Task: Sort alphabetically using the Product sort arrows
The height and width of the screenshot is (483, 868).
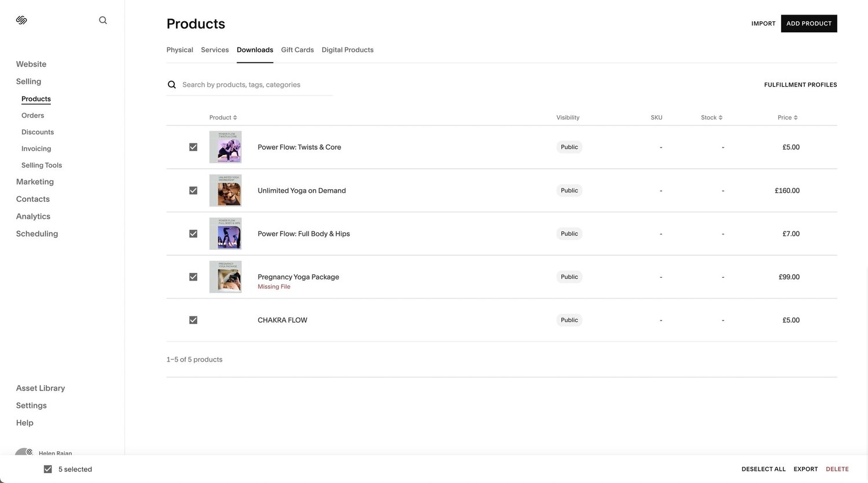Action: [x=234, y=117]
